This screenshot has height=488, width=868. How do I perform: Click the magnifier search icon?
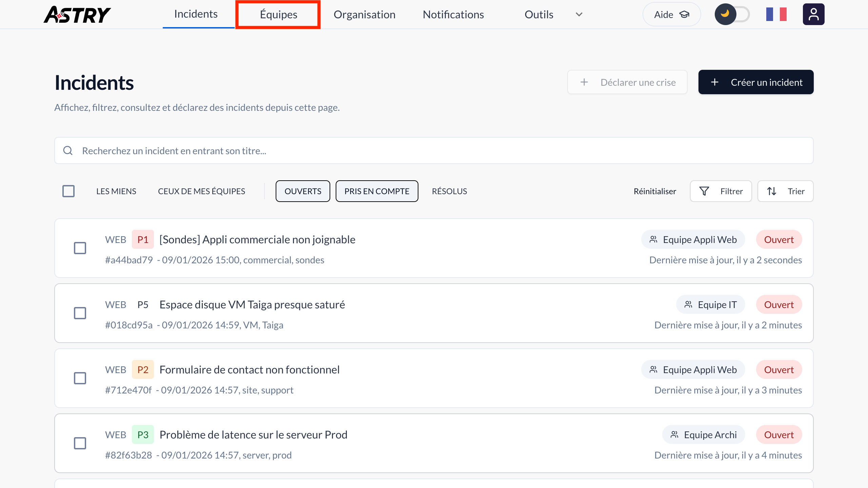point(68,150)
